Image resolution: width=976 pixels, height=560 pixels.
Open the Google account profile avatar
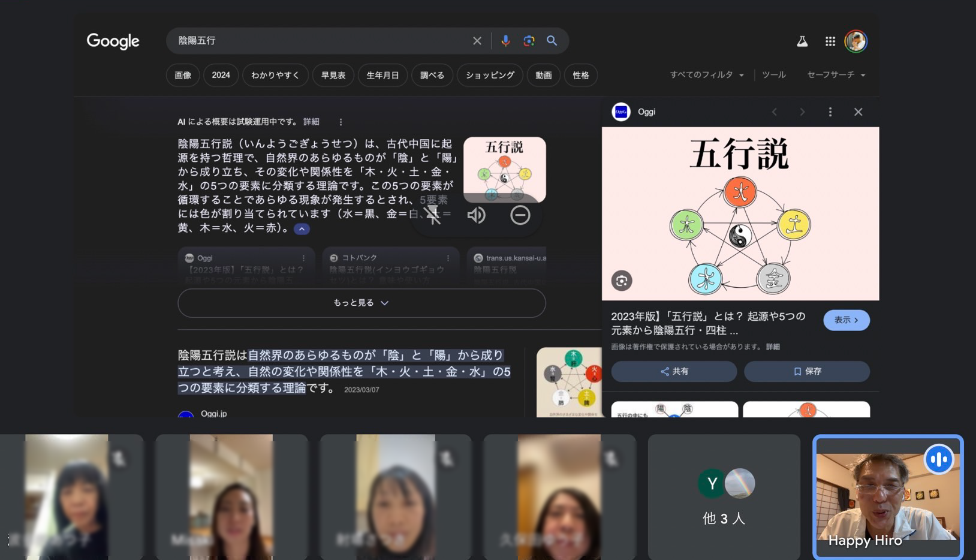(x=855, y=41)
